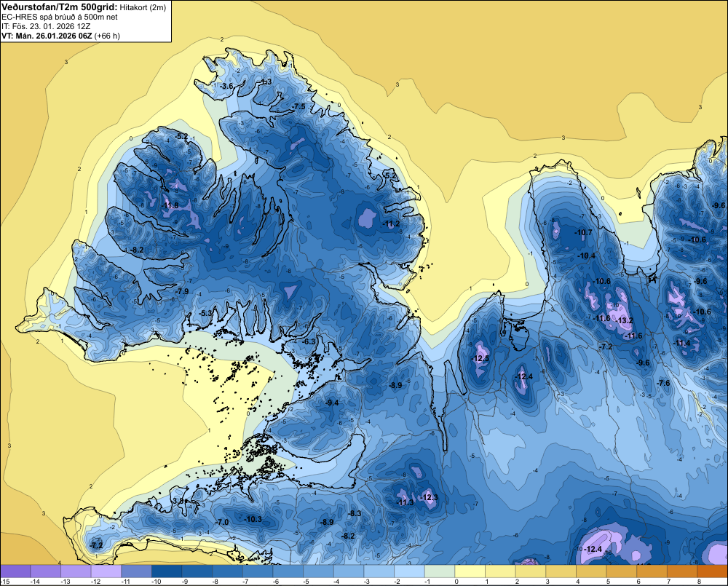The width and height of the screenshot is (728, 586).
Task: Select the legend swatch between -12 and -11
Action: [106, 571]
